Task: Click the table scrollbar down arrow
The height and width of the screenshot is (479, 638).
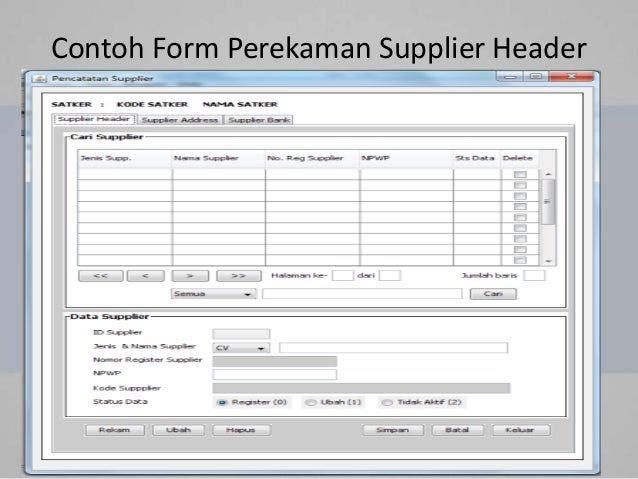Action: pos(548,261)
